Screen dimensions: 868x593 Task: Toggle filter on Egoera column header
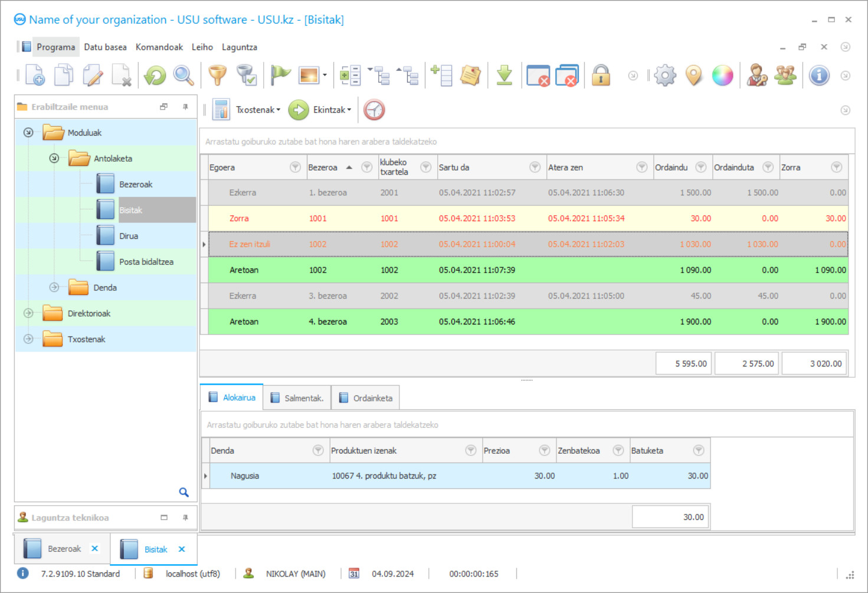[x=295, y=168]
